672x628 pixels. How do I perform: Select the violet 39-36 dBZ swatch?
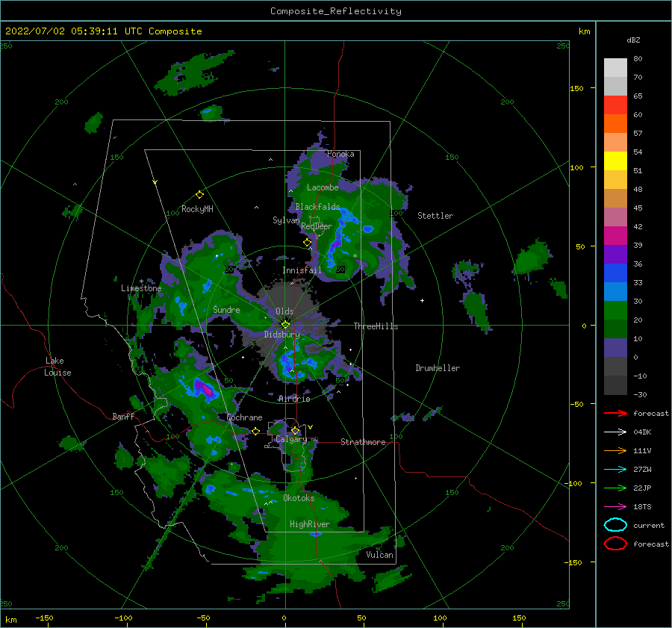click(615, 255)
